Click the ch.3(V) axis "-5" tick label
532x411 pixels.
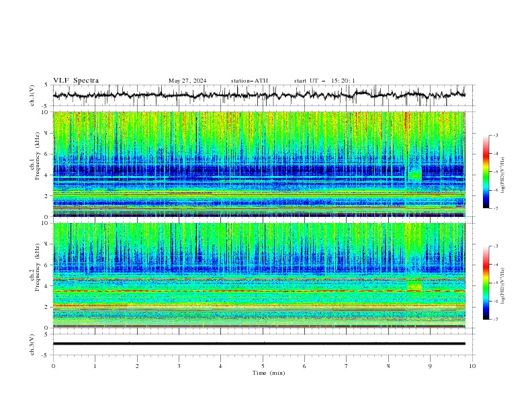(46, 355)
